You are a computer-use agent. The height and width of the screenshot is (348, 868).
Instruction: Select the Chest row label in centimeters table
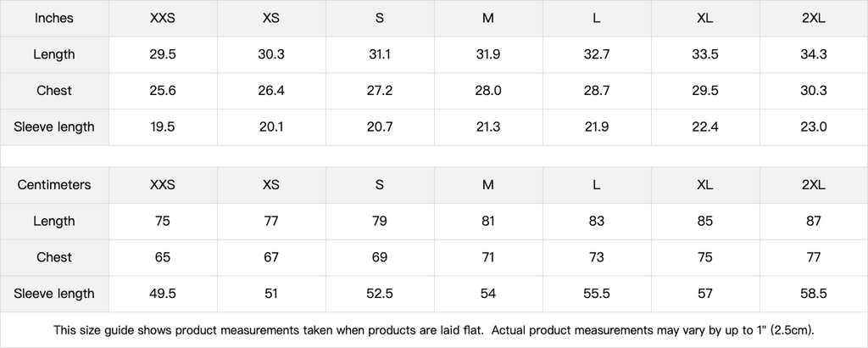pyautogui.click(x=54, y=258)
